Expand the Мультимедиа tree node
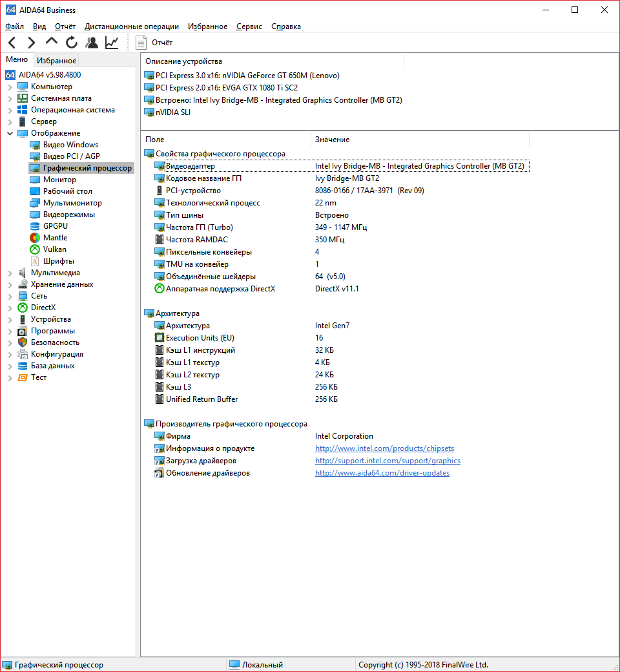Screen dimensions: 620x672 pos(10,273)
